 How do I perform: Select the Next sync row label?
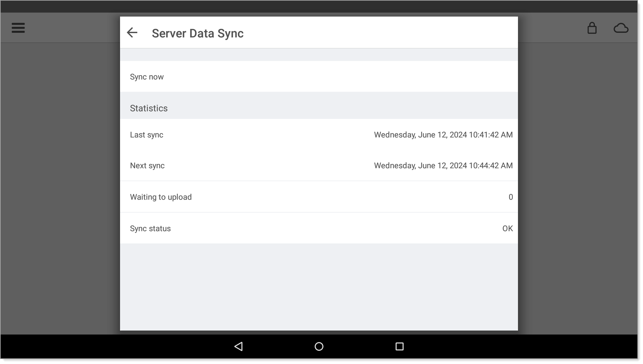[147, 166]
